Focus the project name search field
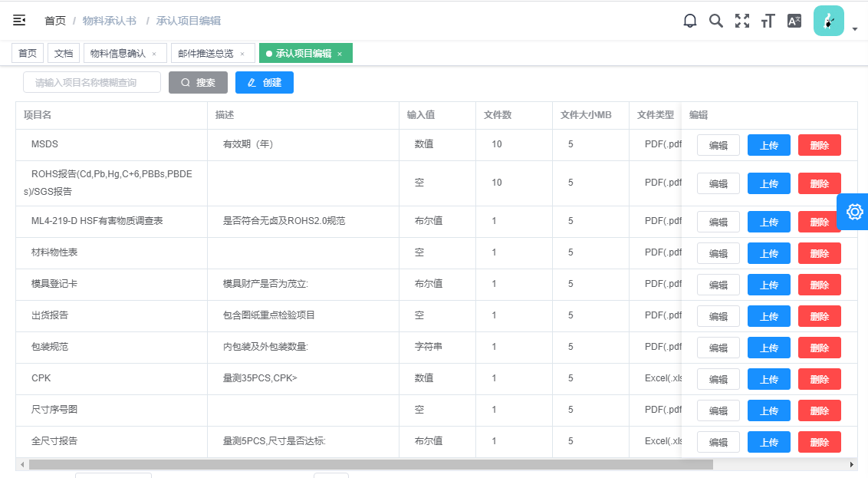The width and height of the screenshot is (868, 478). click(x=92, y=82)
